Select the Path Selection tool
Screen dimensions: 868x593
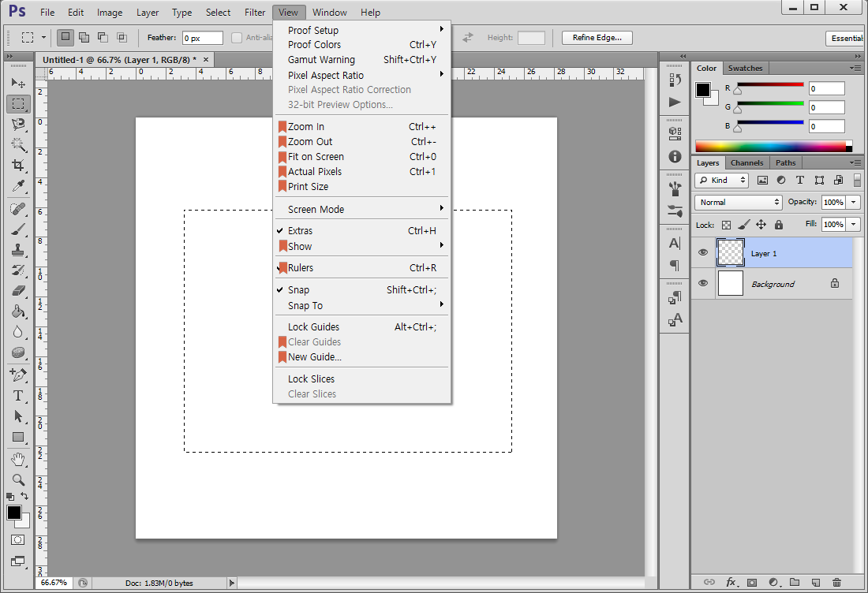tap(18, 416)
